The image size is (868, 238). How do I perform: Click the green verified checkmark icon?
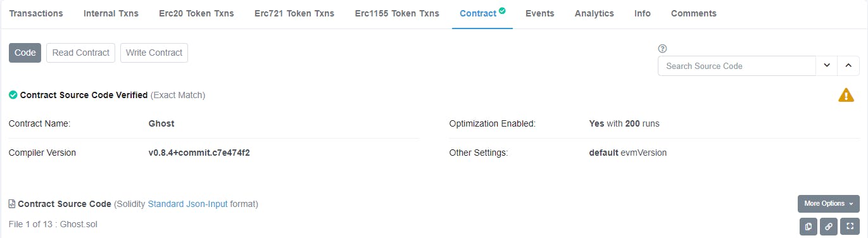click(x=13, y=95)
